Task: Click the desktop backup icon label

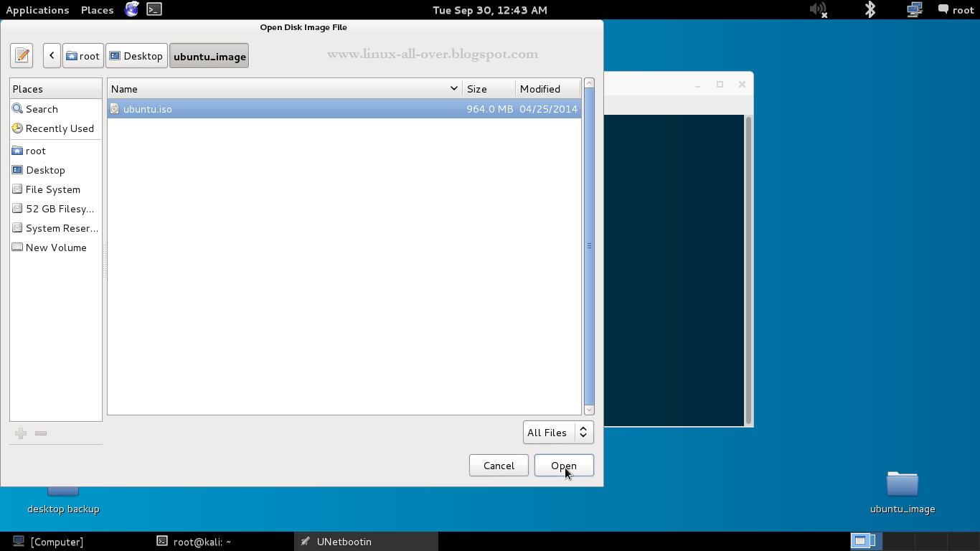Action: (x=63, y=509)
